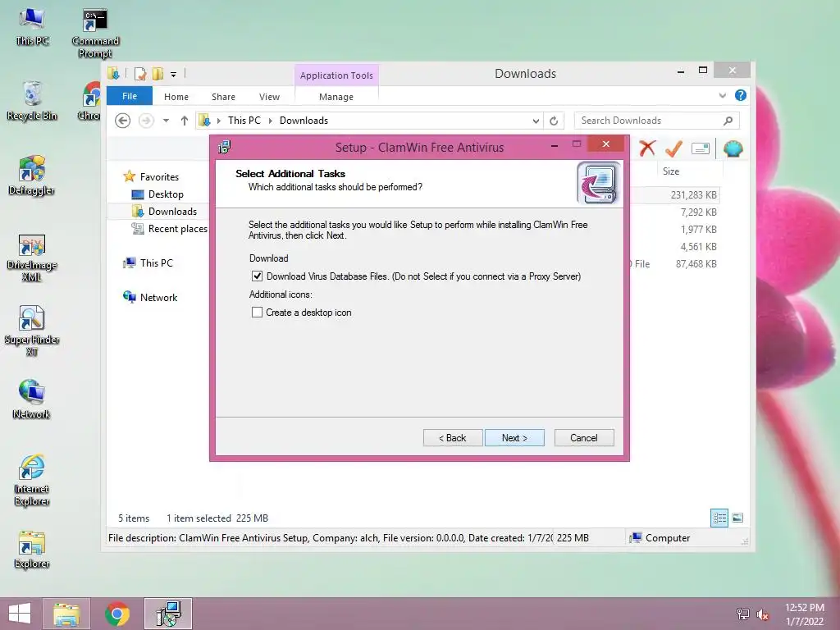Open address bar history dropdown
This screenshot has height=630, width=840.
click(x=536, y=121)
